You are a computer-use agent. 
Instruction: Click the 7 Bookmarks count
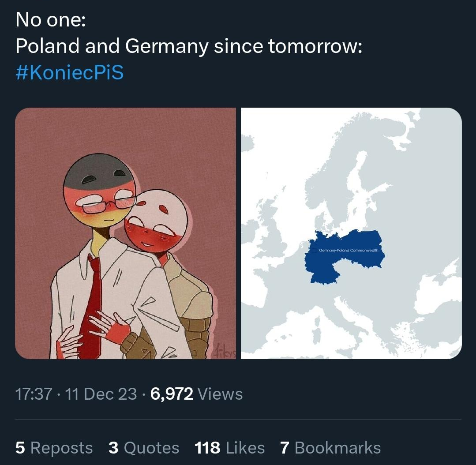click(330, 448)
